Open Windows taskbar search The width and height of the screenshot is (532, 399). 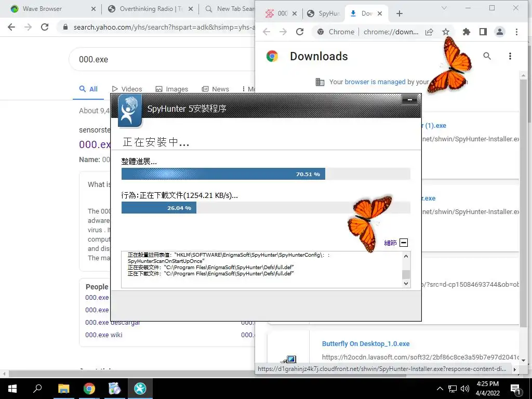click(x=37, y=388)
